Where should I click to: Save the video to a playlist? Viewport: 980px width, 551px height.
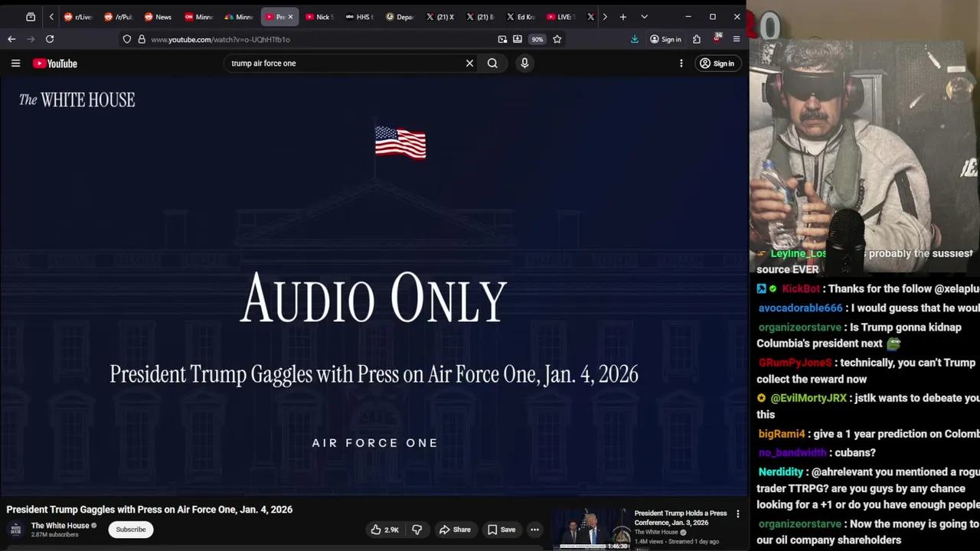point(501,530)
